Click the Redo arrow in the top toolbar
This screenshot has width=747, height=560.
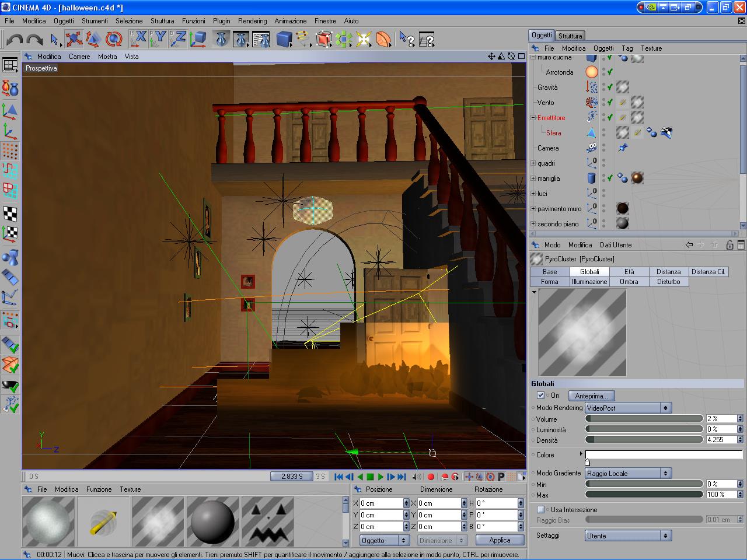(x=35, y=40)
